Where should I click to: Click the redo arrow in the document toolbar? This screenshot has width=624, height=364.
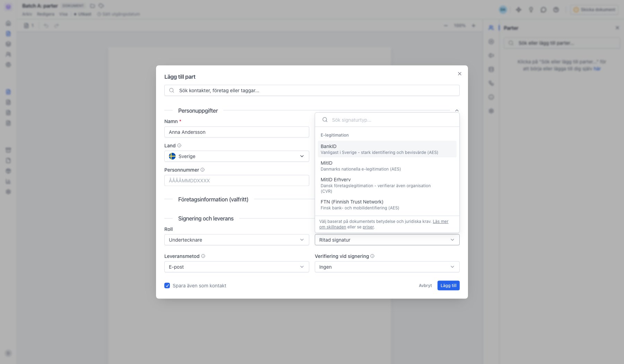(57, 26)
